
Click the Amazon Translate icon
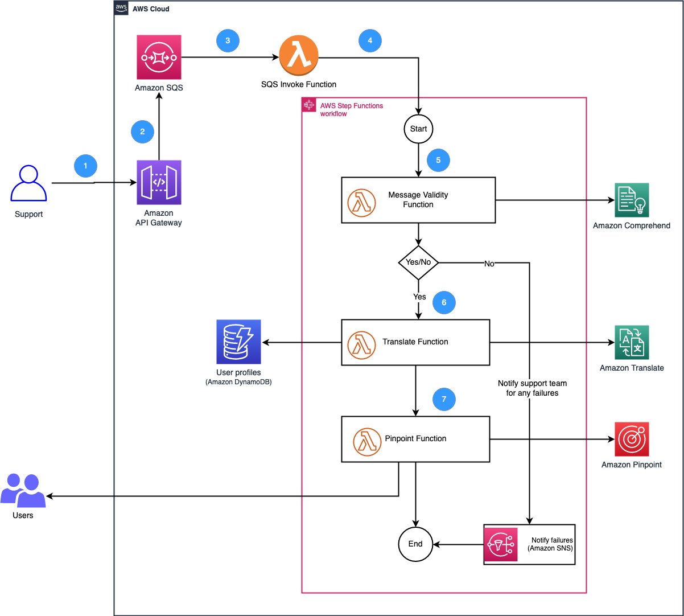click(632, 342)
